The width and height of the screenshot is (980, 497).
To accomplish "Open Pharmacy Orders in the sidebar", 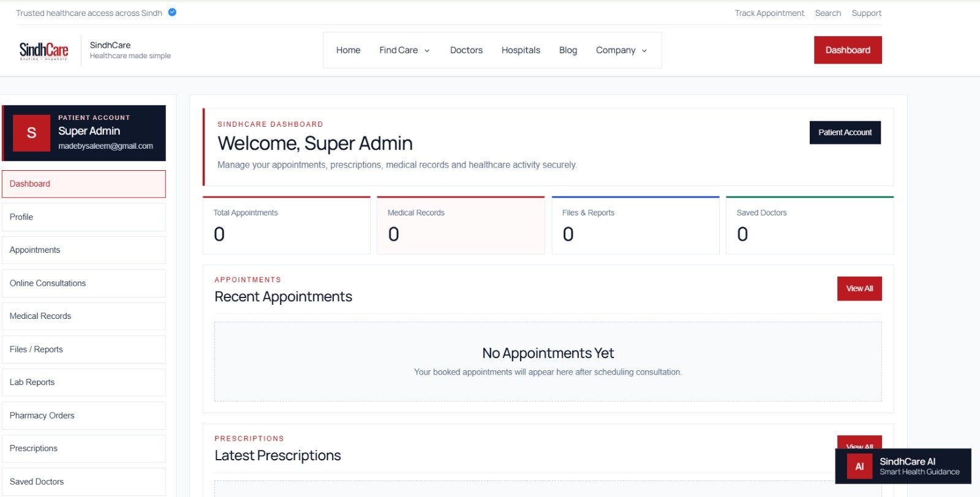I will click(x=84, y=415).
